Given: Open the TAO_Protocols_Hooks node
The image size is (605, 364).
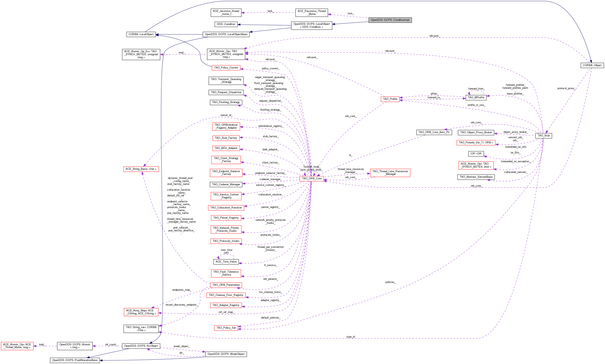Looking at the screenshot, I should pos(226,241).
